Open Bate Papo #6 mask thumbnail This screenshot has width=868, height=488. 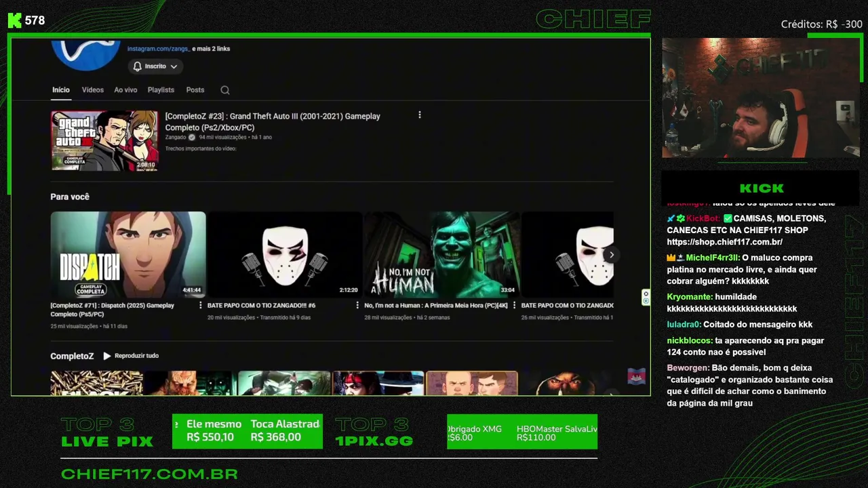[285, 255]
